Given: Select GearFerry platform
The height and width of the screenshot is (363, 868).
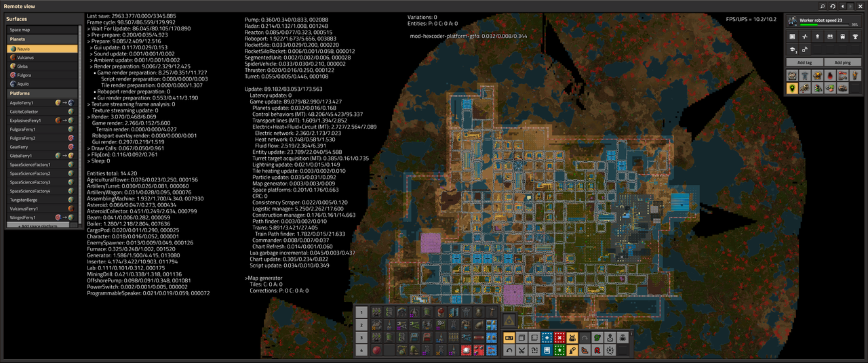Looking at the screenshot, I should 42,146.
